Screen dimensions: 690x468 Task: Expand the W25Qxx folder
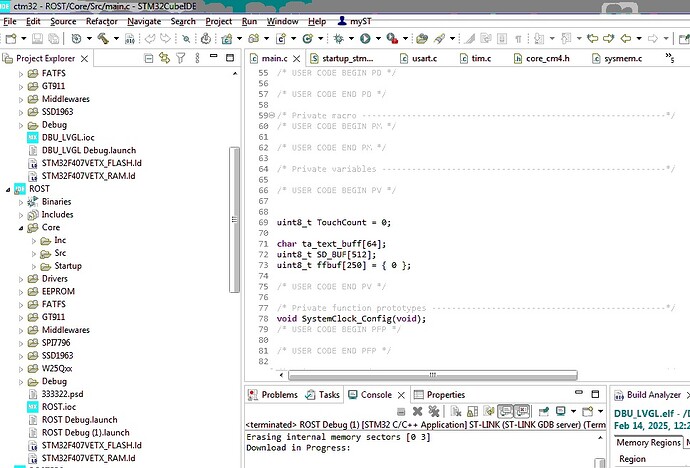click(x=21, y=369)
